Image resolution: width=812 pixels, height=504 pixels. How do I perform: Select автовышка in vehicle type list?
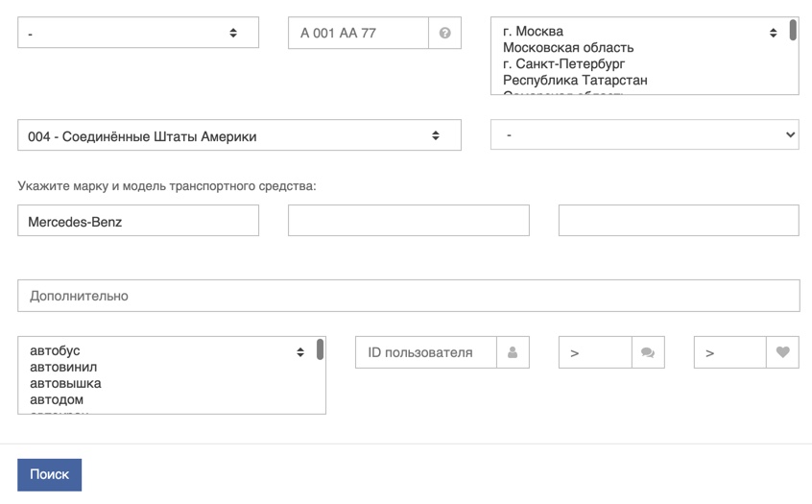click(65, 383)
